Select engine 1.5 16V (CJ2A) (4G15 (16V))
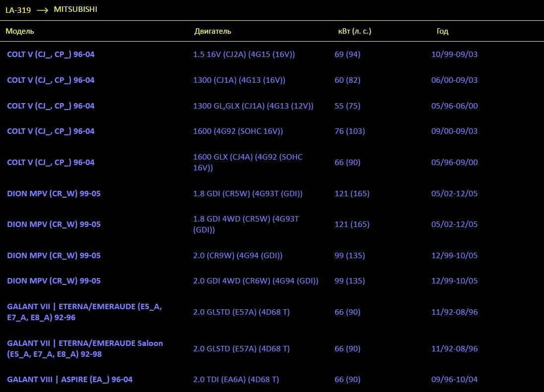Screen dimensions: 544x392 (244, 55)
